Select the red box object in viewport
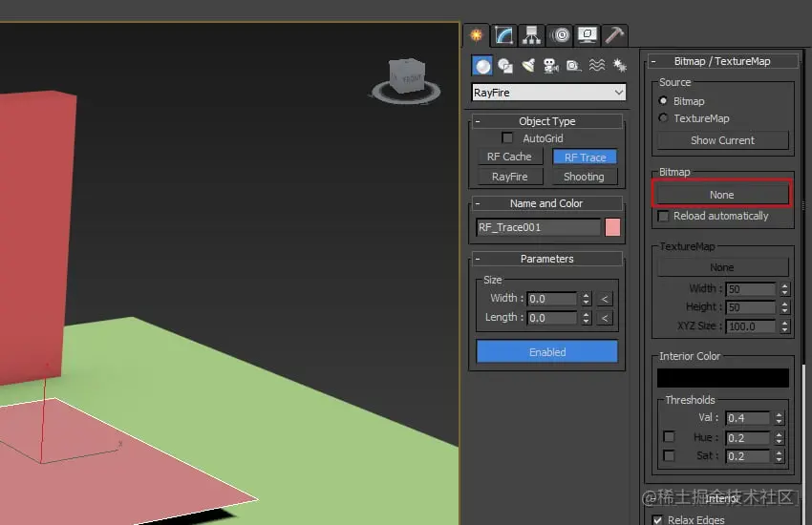This screenshot has width=812, height=525. pos(32,238)
